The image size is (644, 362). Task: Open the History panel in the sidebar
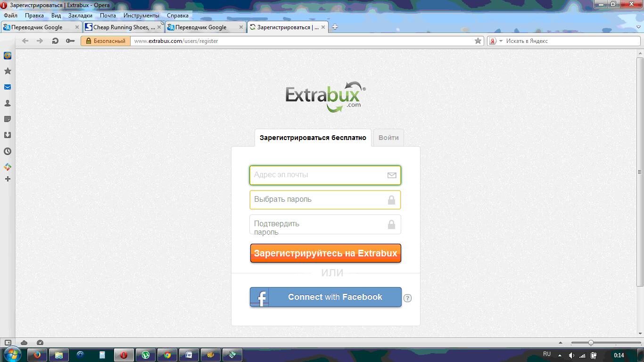(7, 151)
